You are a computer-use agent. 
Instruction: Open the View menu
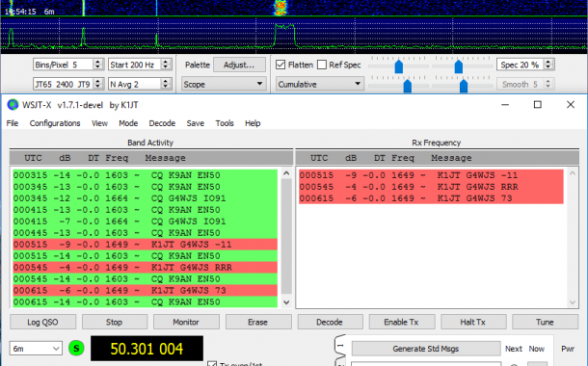click(x=99, y=123)
